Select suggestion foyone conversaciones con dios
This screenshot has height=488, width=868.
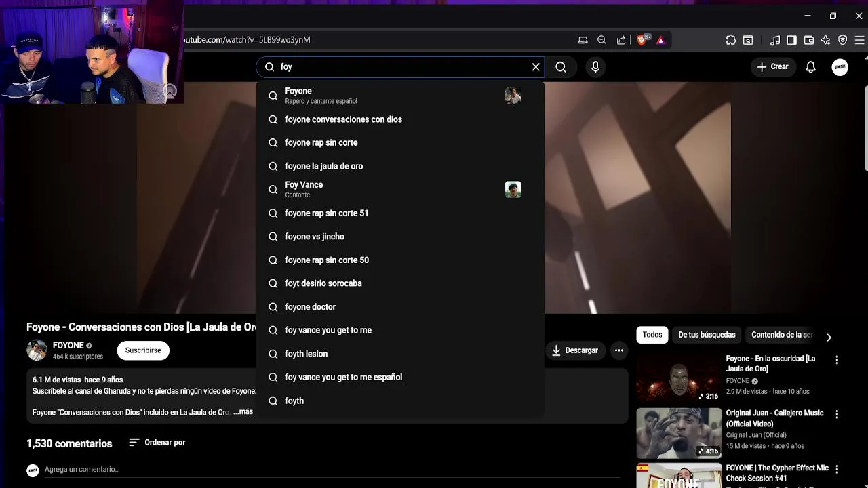(x=400, y=119)
